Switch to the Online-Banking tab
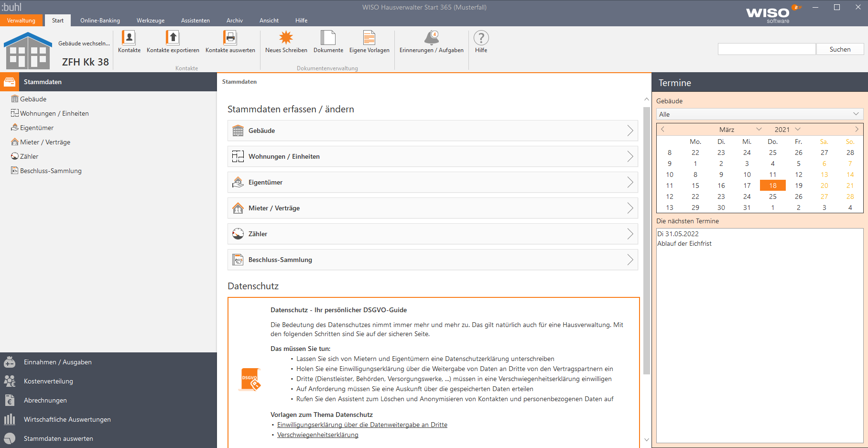Image resolution: width=868 pixels, height=448 pixels. click(x=100, y=21)
